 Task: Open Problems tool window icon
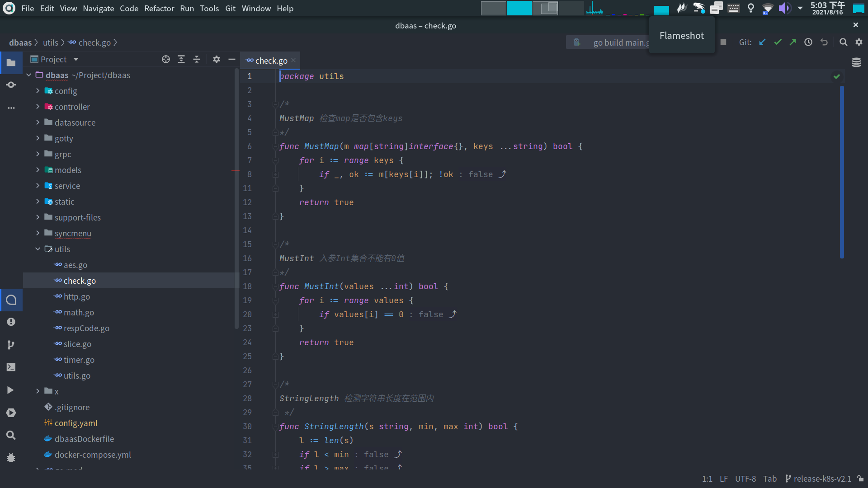pos(11,322)
